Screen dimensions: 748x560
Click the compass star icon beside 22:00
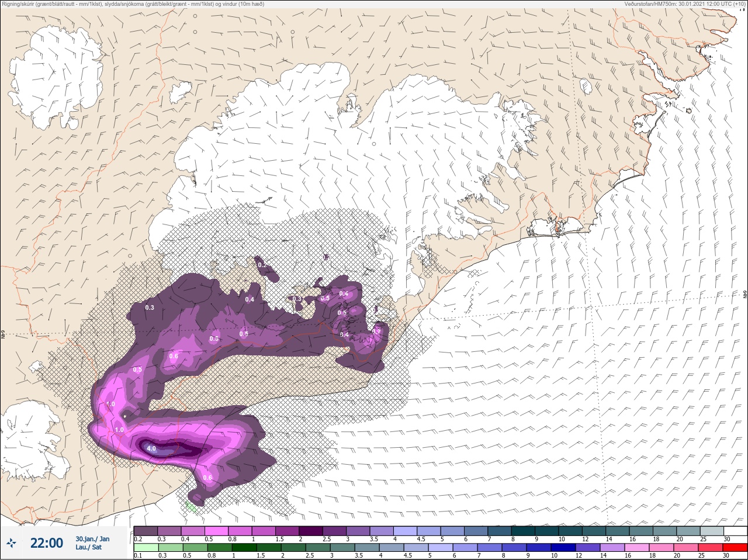tap(12, 543)
